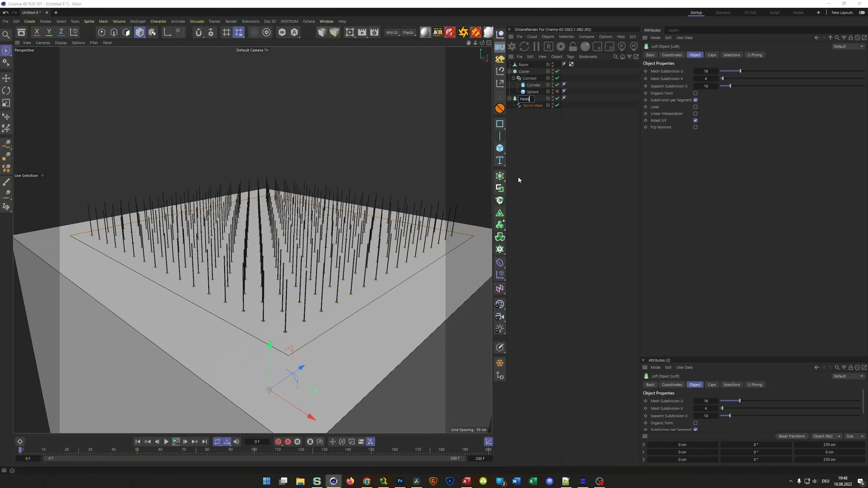Adjust the Mesh Subdivision U slider
This screenshot has width=868, height=488.
point(740,71)
